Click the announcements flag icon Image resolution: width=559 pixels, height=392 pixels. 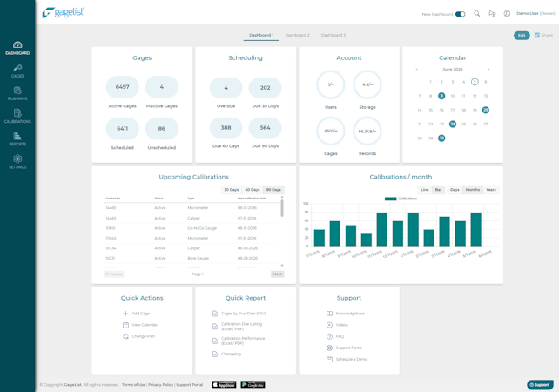[492, 14]
